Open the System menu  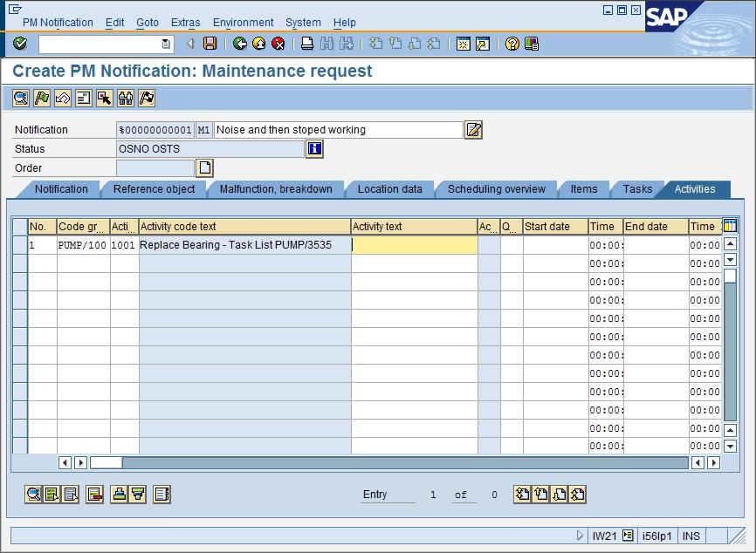[x=303, y=22]
